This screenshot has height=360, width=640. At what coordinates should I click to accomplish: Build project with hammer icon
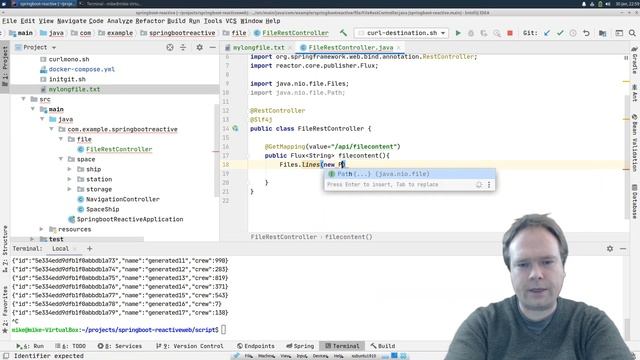(343, 33)
